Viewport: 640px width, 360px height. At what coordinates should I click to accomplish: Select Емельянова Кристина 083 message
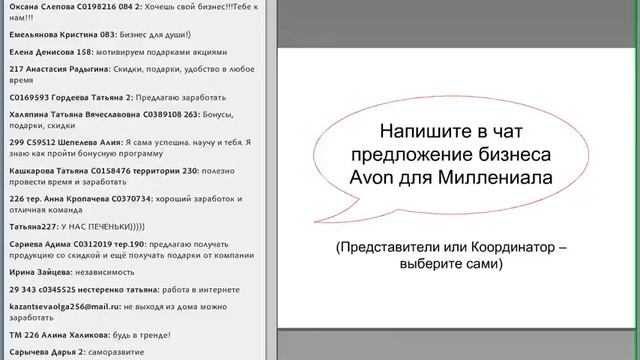click(100, 35)
